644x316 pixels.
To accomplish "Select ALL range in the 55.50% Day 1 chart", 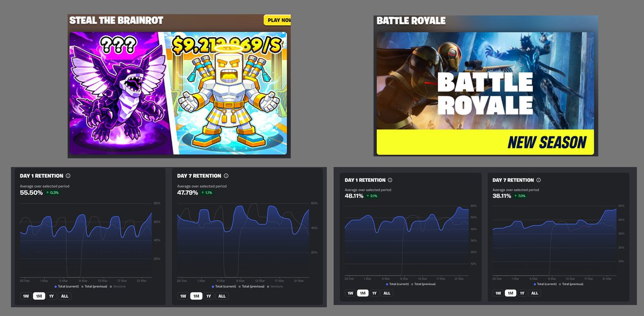I will click(x=64, y=296).
